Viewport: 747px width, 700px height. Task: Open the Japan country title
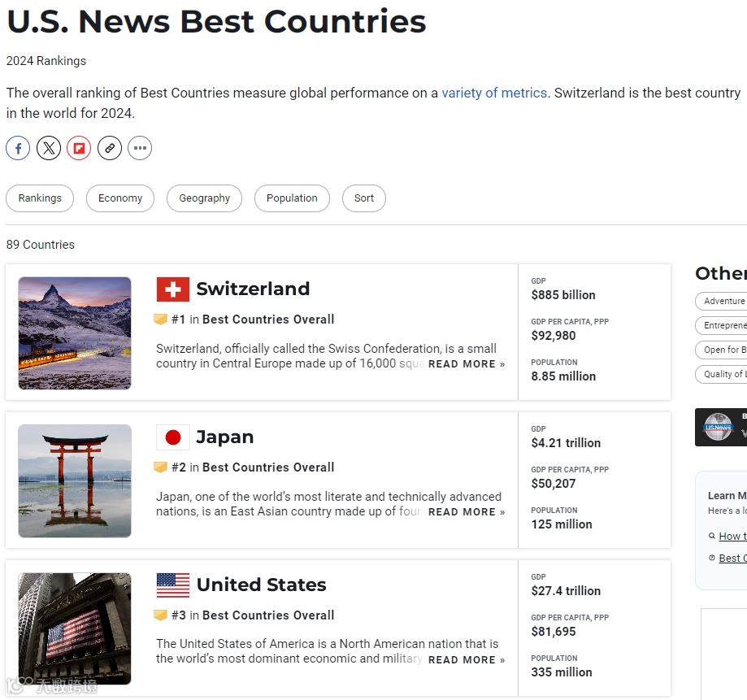pyautogui.click(x=225, y=437)
